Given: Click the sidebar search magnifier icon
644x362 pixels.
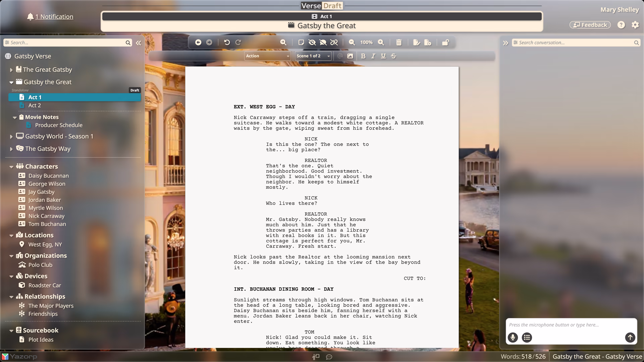Looking at the screenshot, I should [x=128, y=43].
